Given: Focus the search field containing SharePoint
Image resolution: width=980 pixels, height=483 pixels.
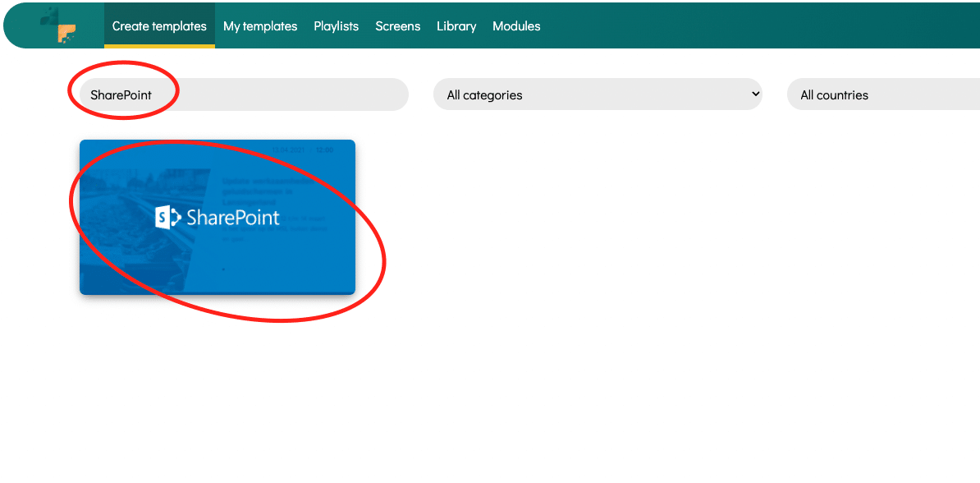Looking at the screenshot, I should click(x=244, y=94).
